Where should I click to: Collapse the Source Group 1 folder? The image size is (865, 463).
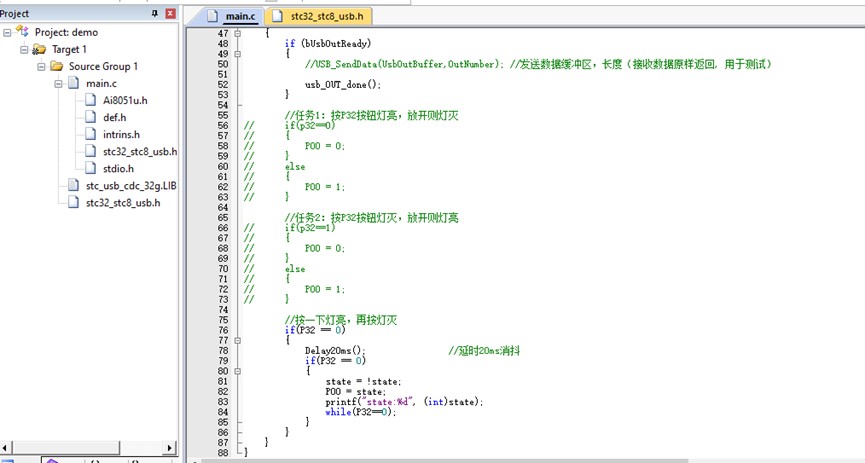(41, 66)
